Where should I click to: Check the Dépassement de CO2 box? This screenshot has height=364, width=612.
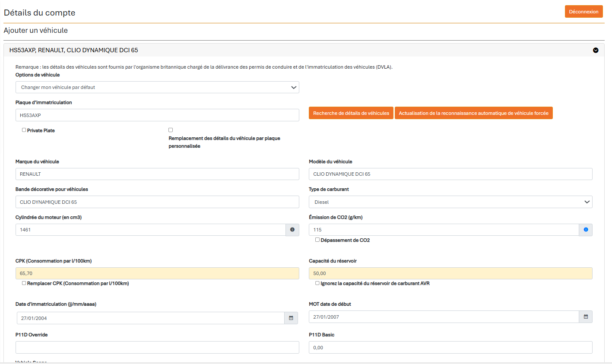(317, 240)
